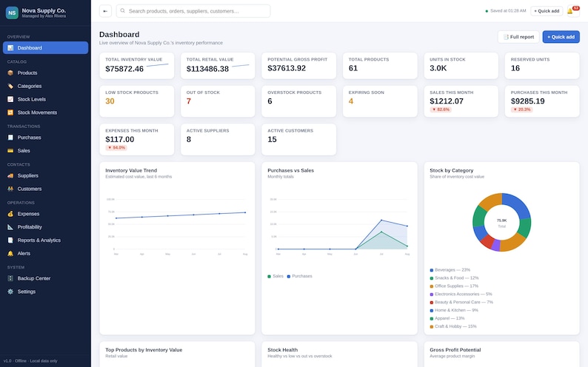Click the Customers people icon
Image resolution: width=588 pixels, height=367 pixels.
click(10, 189)
